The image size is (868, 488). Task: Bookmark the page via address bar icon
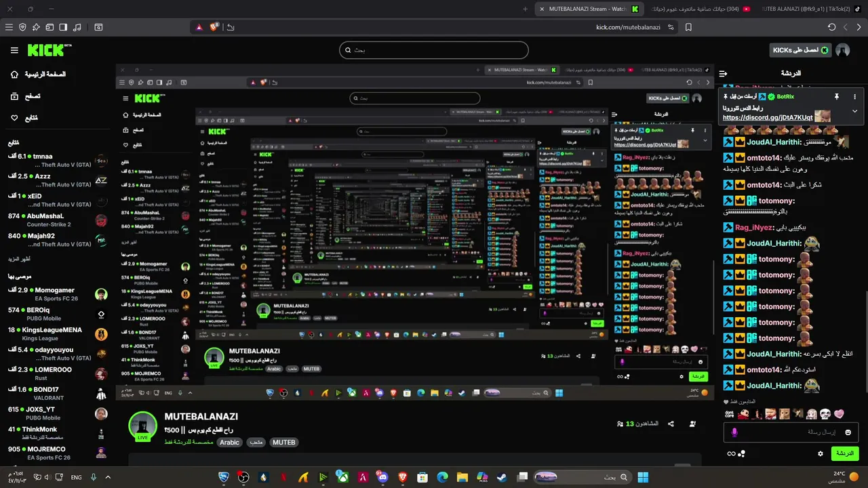coord(688,27)
